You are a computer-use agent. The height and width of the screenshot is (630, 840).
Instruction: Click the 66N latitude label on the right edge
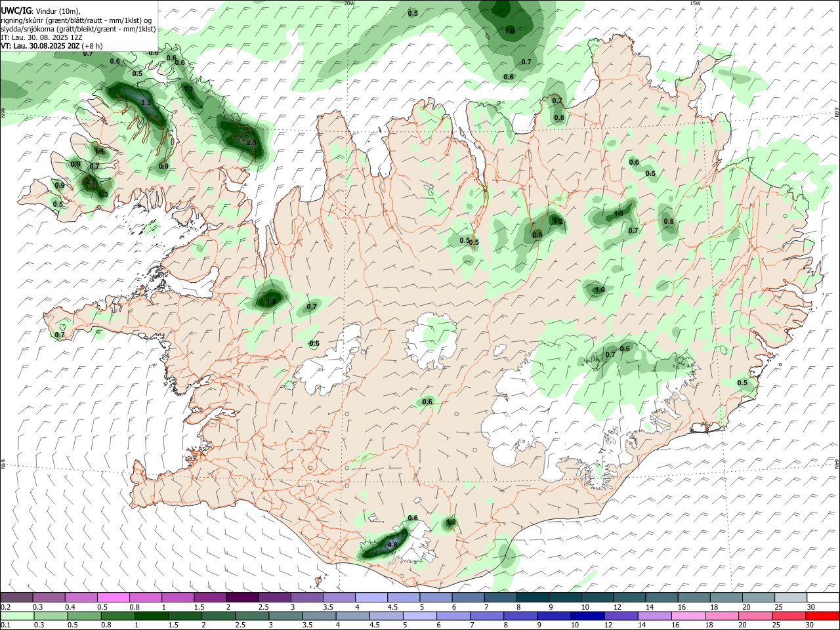(x=837, y=112)
